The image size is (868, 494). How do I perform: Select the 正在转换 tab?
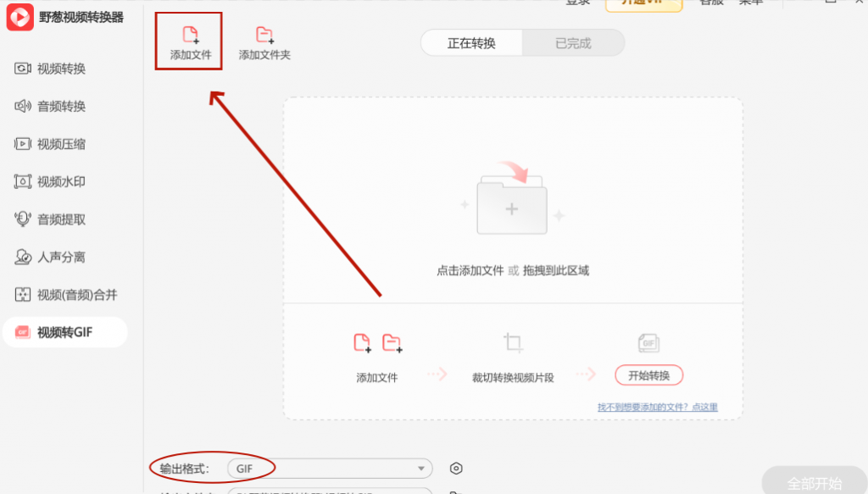pos(471,42)
